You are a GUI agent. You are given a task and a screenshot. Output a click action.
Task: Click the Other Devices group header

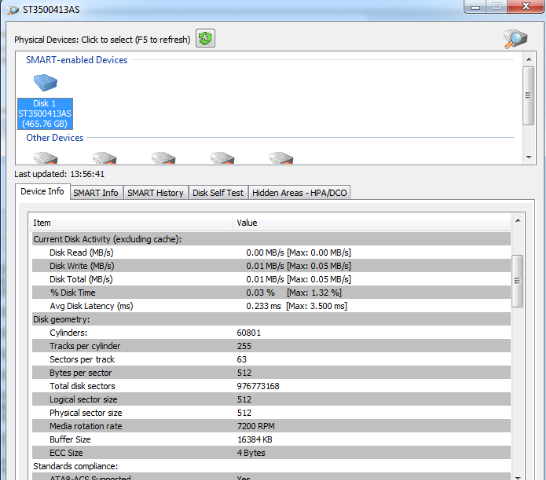point(55,138)
